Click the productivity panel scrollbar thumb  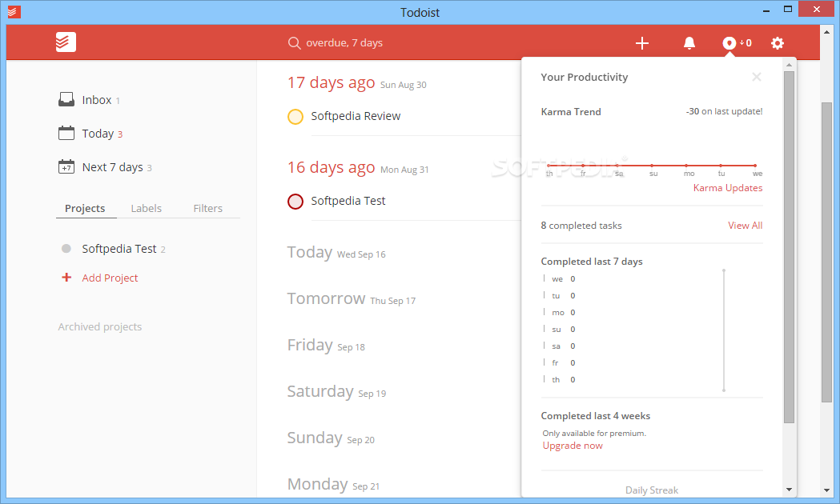pos(789,246)
